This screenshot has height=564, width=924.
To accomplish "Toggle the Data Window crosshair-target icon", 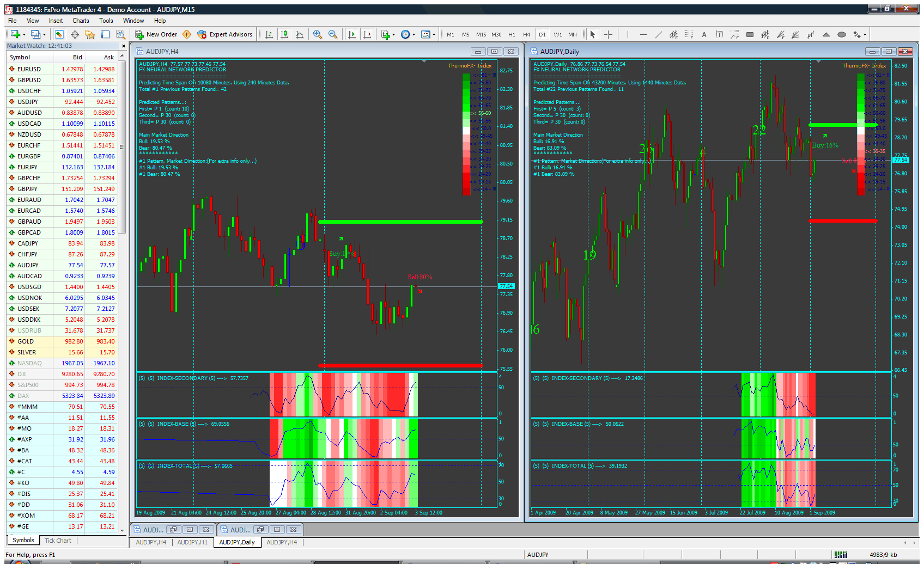I will click(75, 34).
